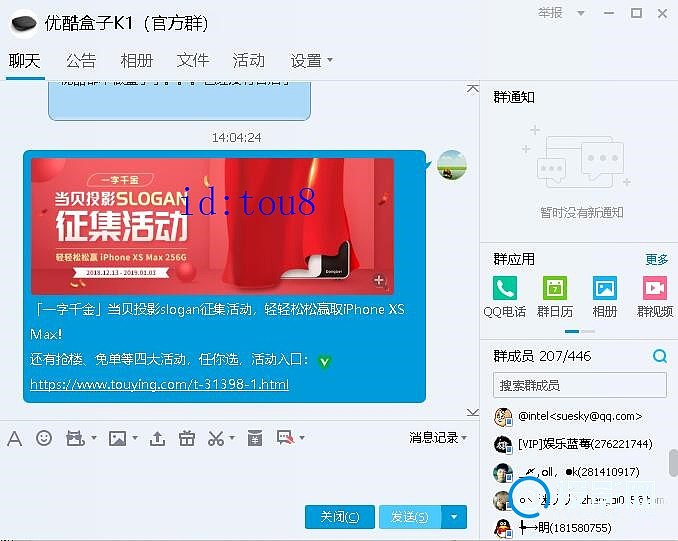Screen dimensions: 678x541
Task: Click the gift icon in toolbar
Action: pyautogui.click(x=187, y=438)
